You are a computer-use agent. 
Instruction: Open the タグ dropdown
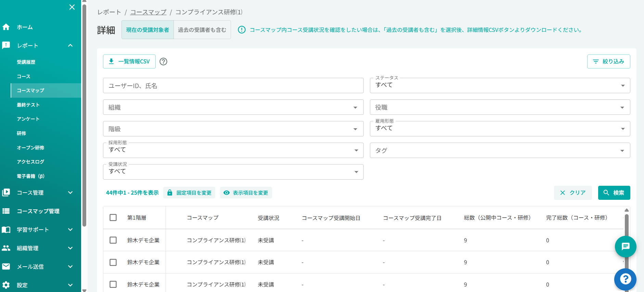tap(500, 150)
